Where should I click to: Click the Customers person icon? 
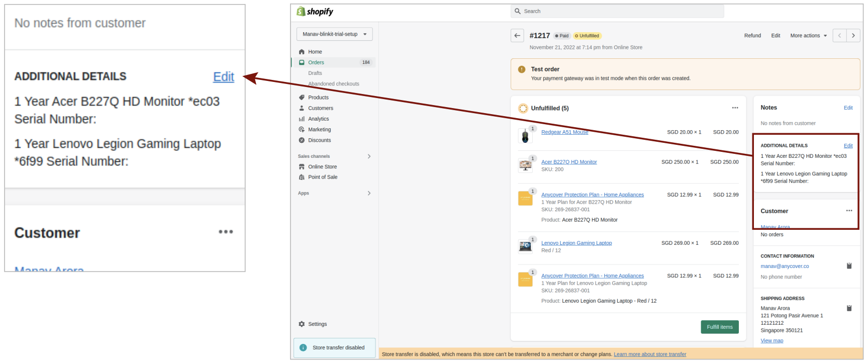click(x=302, y=108)
